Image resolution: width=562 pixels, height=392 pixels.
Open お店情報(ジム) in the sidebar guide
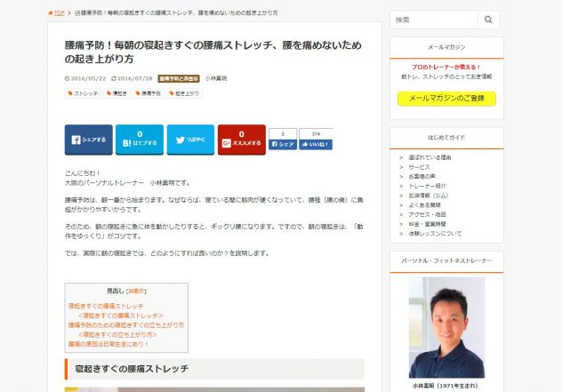click(x=429, y=196)
